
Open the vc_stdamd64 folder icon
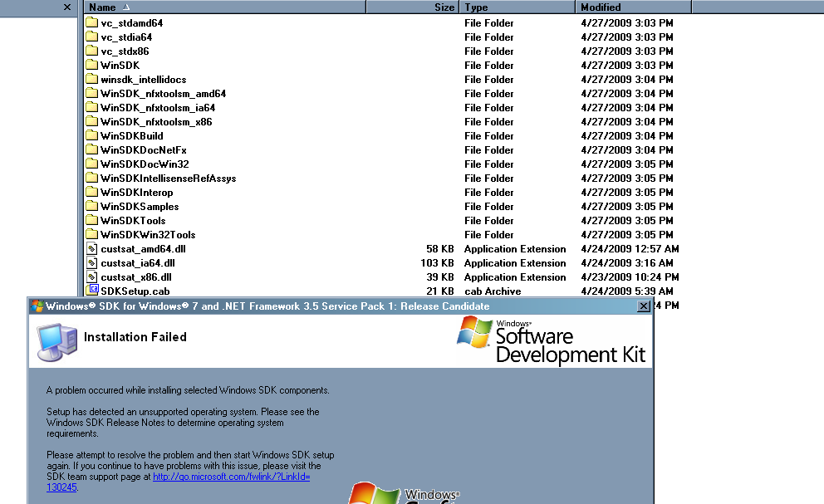tap(92, 22)
